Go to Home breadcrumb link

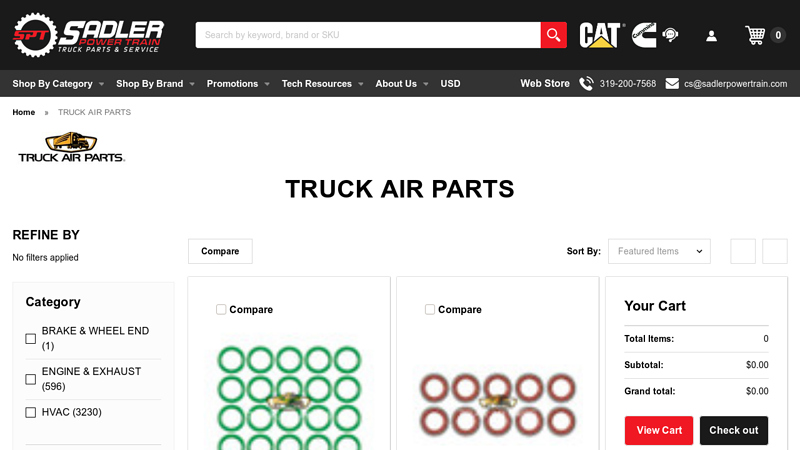(23, 112)
